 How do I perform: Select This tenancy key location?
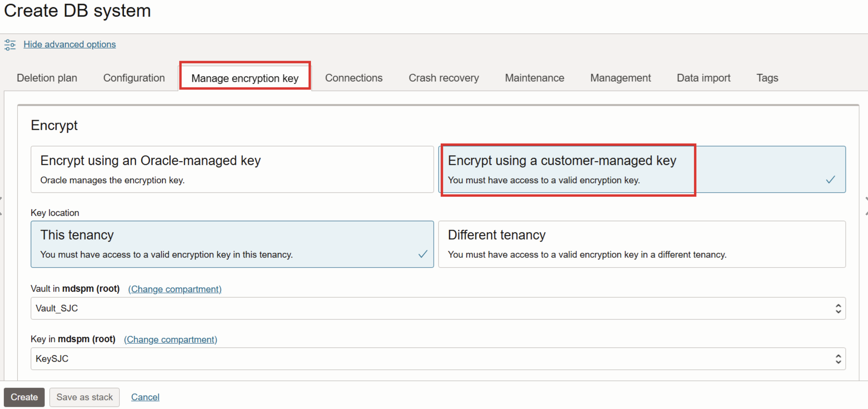coord(232,244)
